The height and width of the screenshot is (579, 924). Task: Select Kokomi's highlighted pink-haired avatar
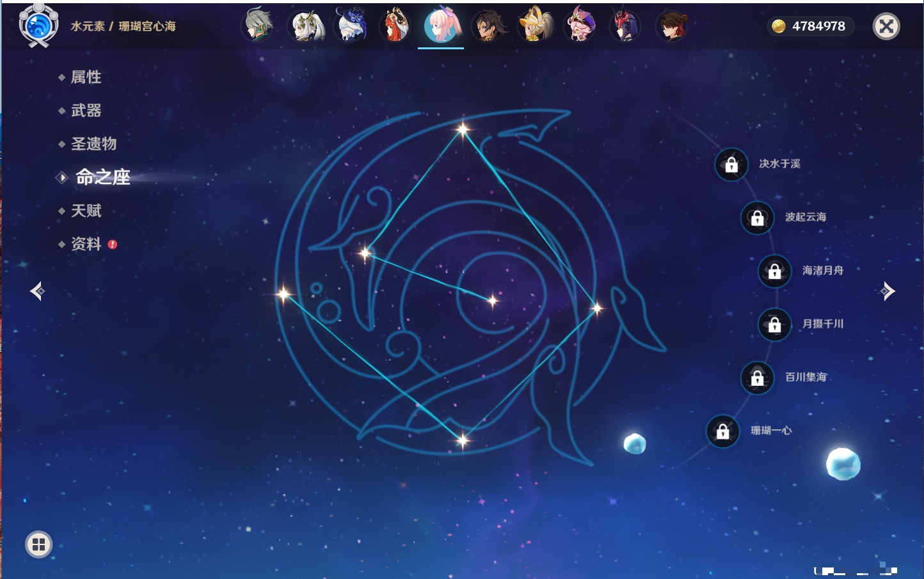pos(441,26)
